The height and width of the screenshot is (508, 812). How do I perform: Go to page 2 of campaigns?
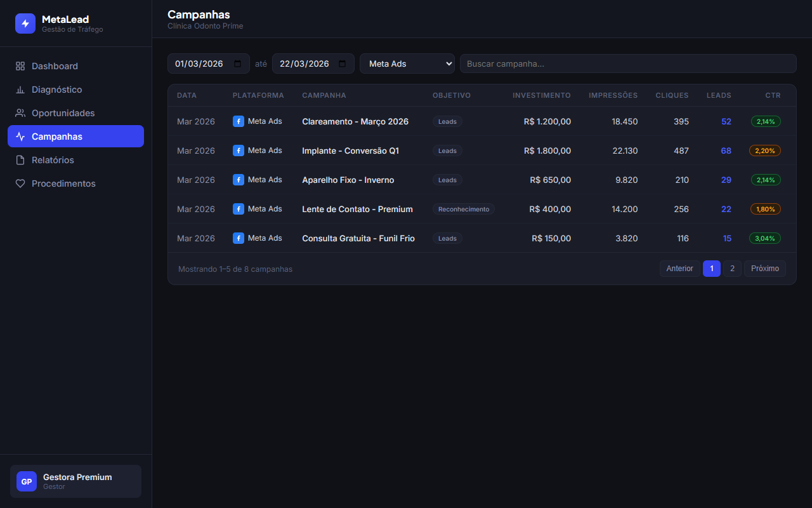(x=732, y=269)
